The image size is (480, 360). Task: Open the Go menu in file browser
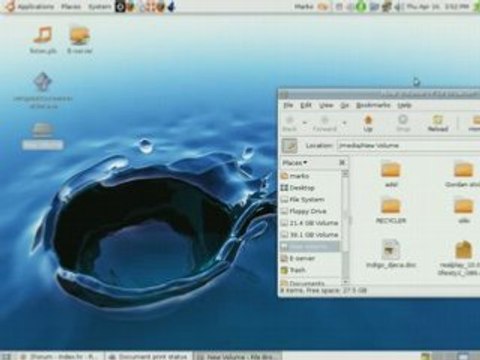coord(344,105)
